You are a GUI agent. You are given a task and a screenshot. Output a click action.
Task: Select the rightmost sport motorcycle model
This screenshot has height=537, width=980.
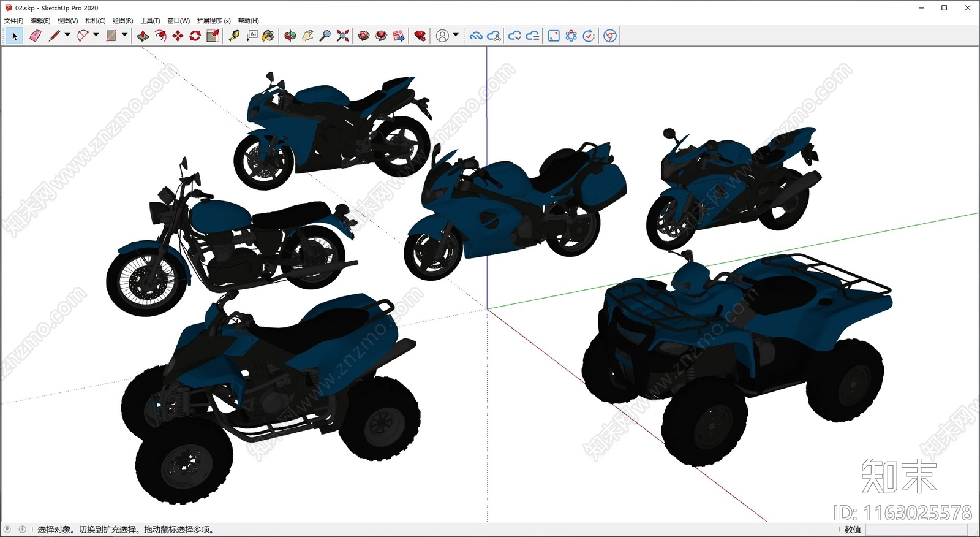[x=733, y=187]
